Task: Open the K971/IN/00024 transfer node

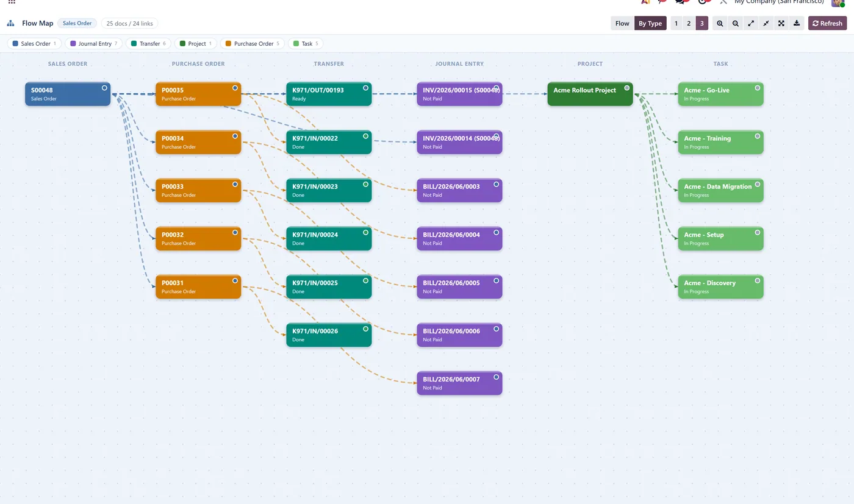Action: click(x=329, y=238)
